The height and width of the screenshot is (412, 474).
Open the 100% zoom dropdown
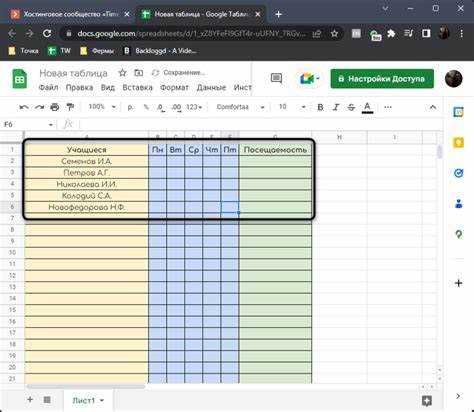click(x=102, y=107)
